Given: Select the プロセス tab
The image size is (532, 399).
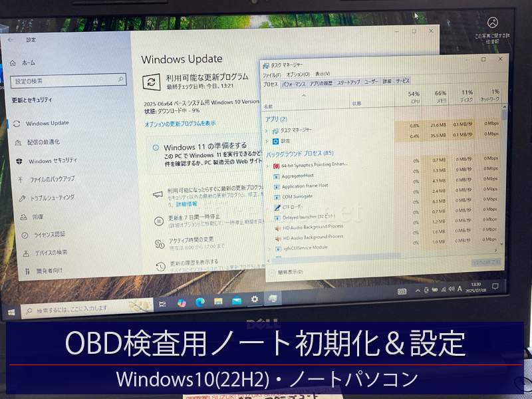Looking at the screenshot, I should coord(271,84).
